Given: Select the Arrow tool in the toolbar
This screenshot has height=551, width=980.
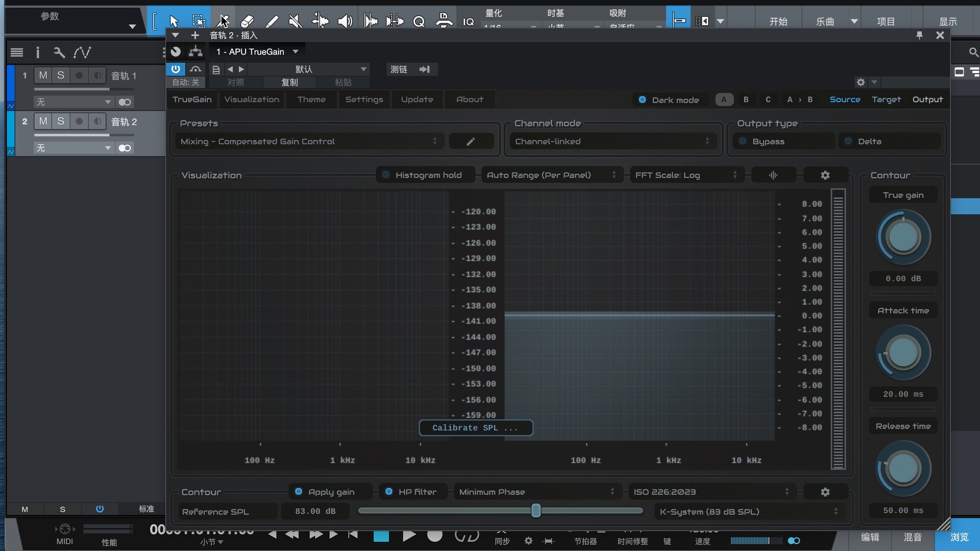Looking at the screenshot, I should [x=174, y=21].
